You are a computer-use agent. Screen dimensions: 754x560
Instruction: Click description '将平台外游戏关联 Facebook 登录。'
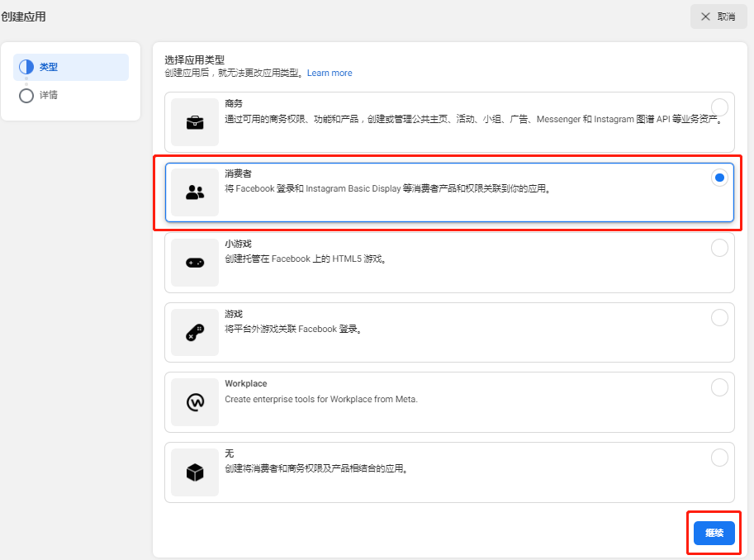pos(294,329)
